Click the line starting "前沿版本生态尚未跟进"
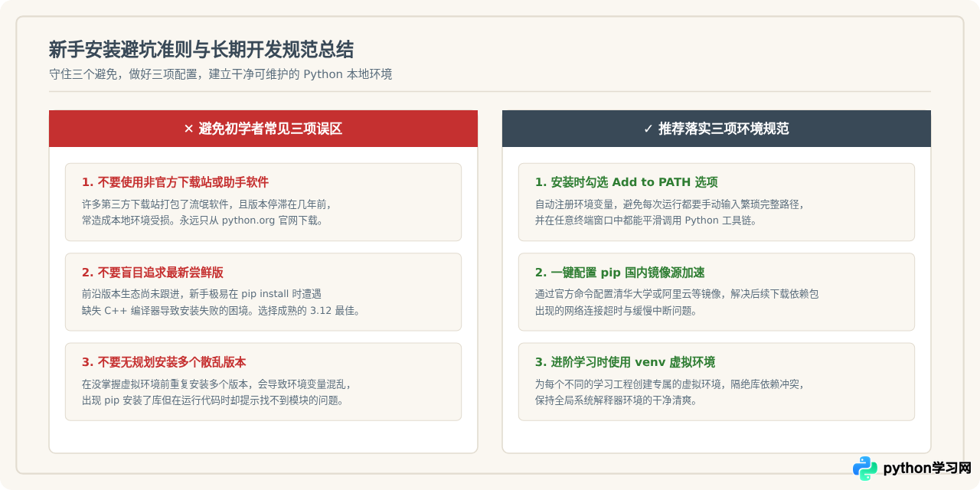 click(201, 294)
